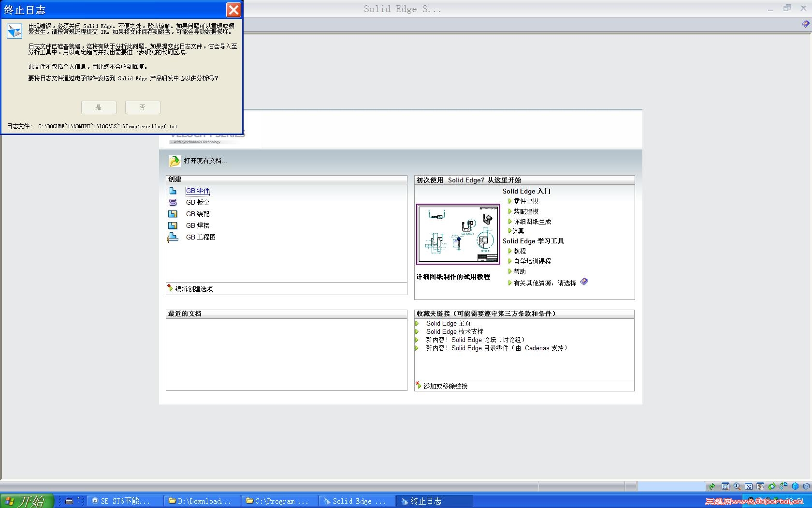Close the 终止日志 dialog with the red X
Viewport: 812px width, 508px height.
click(233, 10)
